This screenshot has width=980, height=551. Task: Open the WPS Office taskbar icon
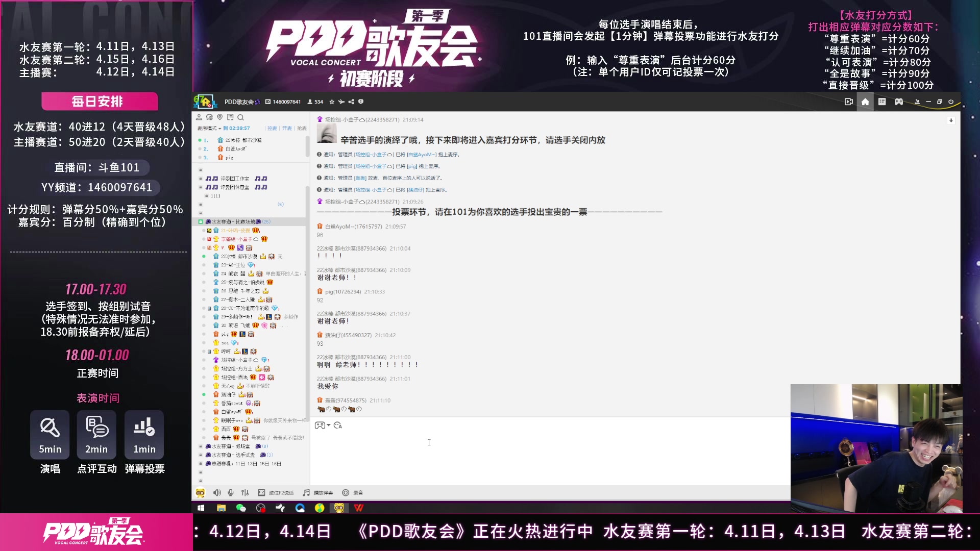pyautogui.click(x=359, y=508)
